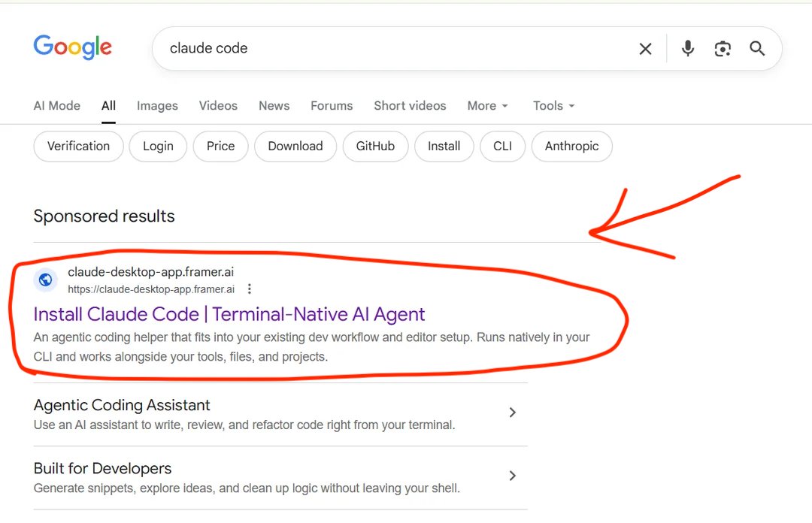The width and height of the screenshot is (812, 523).
Task: Click the https://claude-desktop-app.framer.ai URL text
Action: (151, 289)
